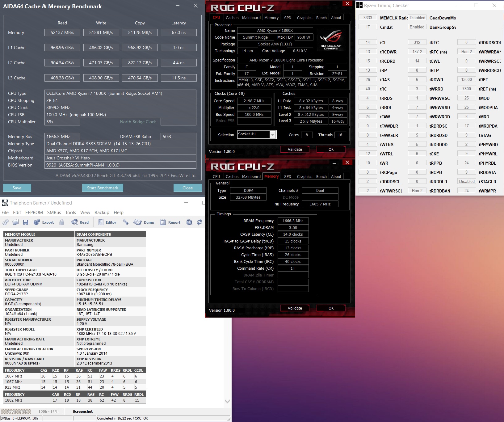The width and height of the screenshot is (504, 422).
Task: Click the refresh arrows icon in Thaiphoon toolbar
Action: [x=199, y=222]
